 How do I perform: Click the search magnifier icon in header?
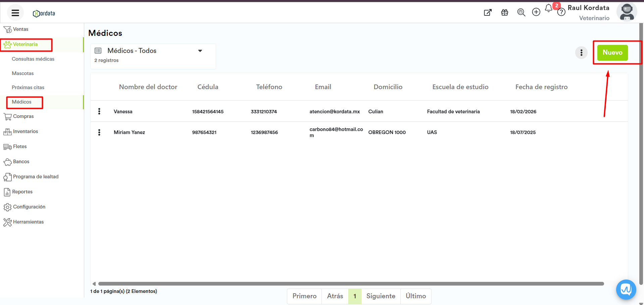pos(521,13)
